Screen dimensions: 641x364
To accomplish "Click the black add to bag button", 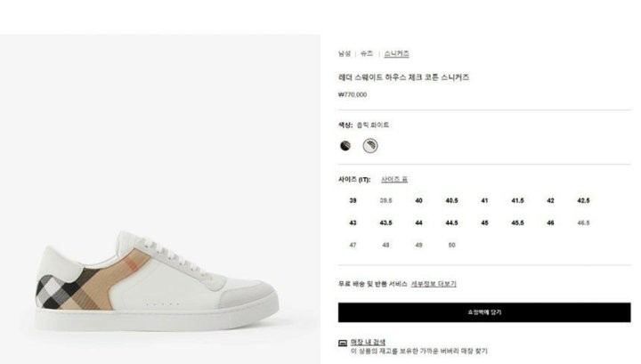I will pyautogui.click(x=484, y=312).
